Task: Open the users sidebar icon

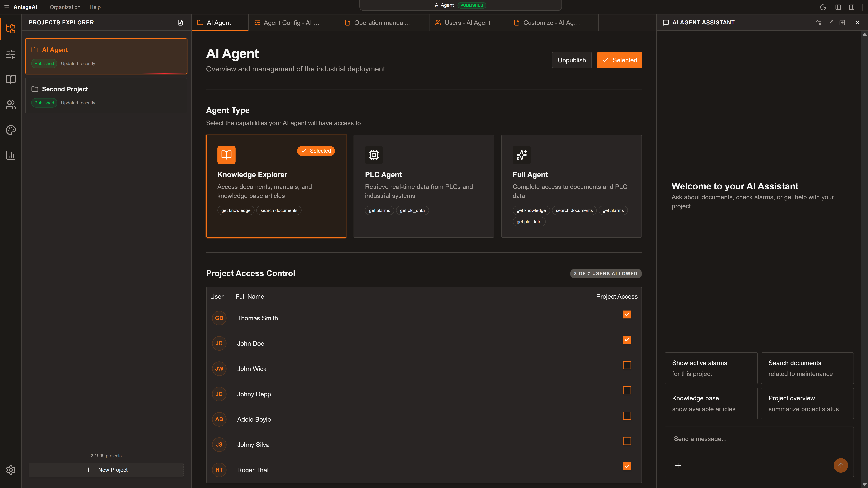Action: pyautogui.click(x=11, y=105)
